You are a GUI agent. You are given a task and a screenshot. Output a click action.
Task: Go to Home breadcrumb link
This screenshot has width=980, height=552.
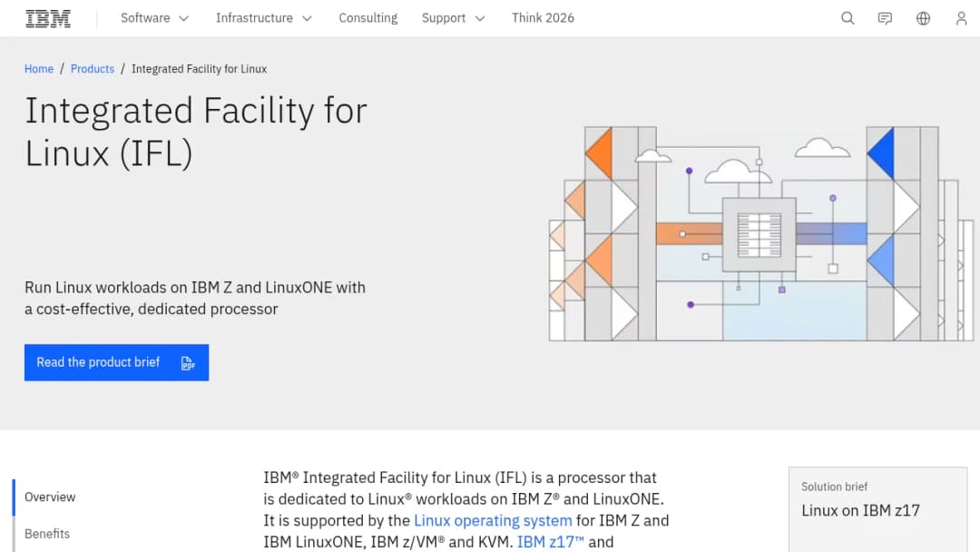tap(39, 69)
